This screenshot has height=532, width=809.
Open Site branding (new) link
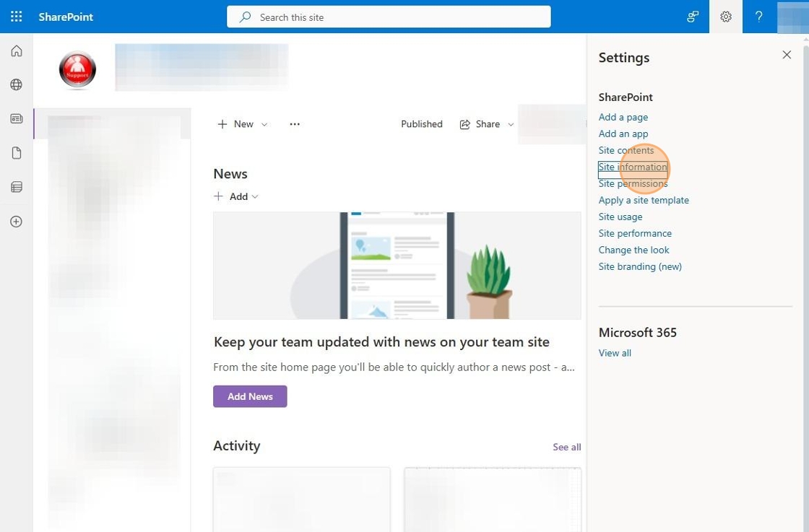(640, 266)
